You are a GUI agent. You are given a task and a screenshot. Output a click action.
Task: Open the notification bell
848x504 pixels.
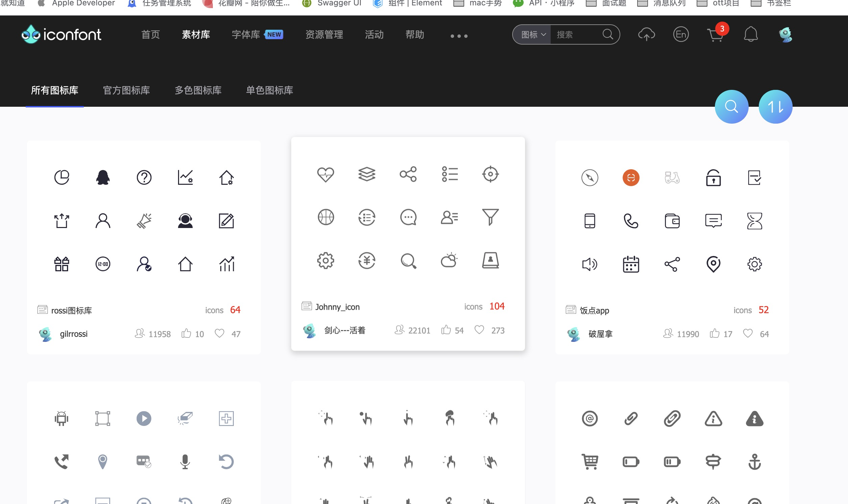751,34
